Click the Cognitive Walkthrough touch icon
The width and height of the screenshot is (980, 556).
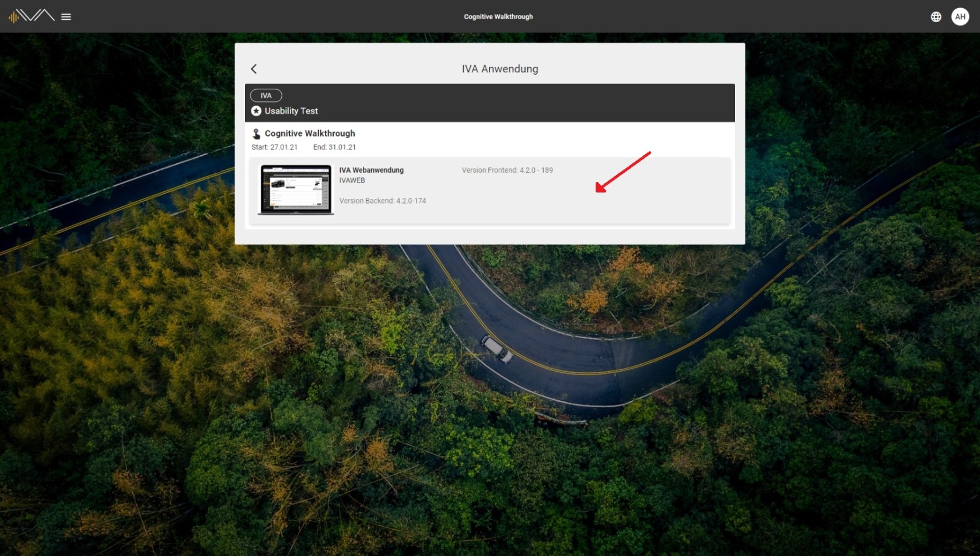256,134
